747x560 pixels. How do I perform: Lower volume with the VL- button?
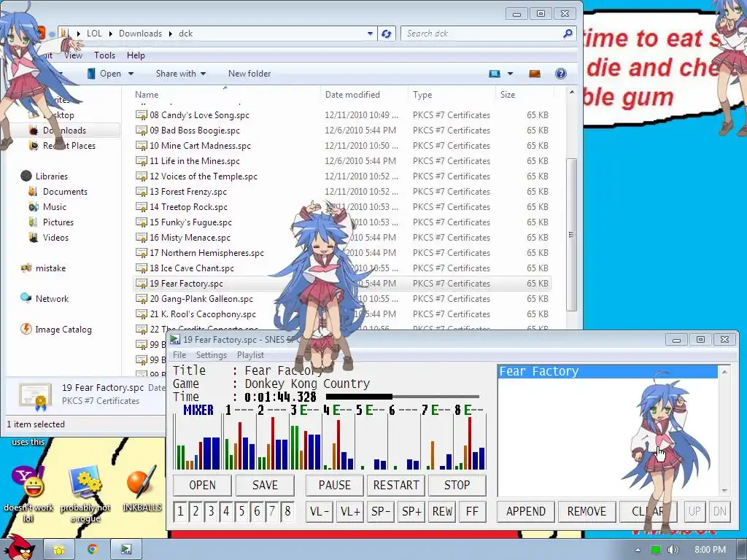coord(320,511)
